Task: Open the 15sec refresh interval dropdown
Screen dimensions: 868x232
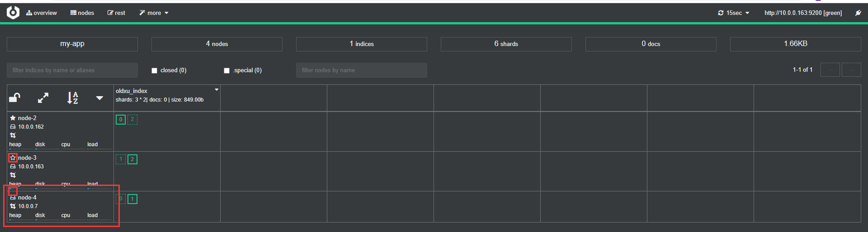Action: [x=733, y=13]
